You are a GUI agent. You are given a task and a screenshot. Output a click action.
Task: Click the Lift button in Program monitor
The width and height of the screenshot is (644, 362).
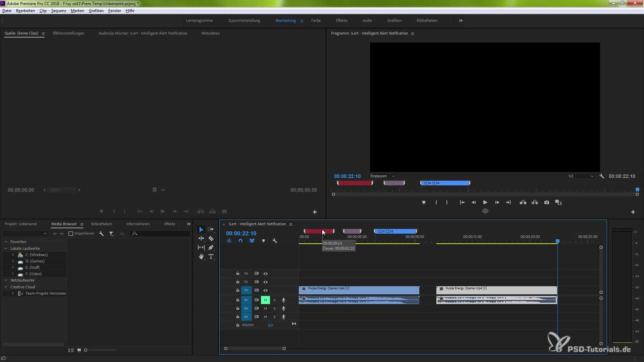point(523,202)
